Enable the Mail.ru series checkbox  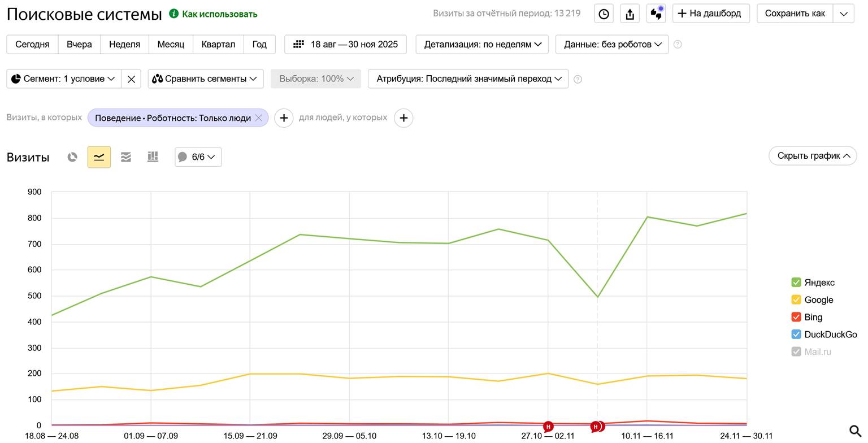(796, 351)
